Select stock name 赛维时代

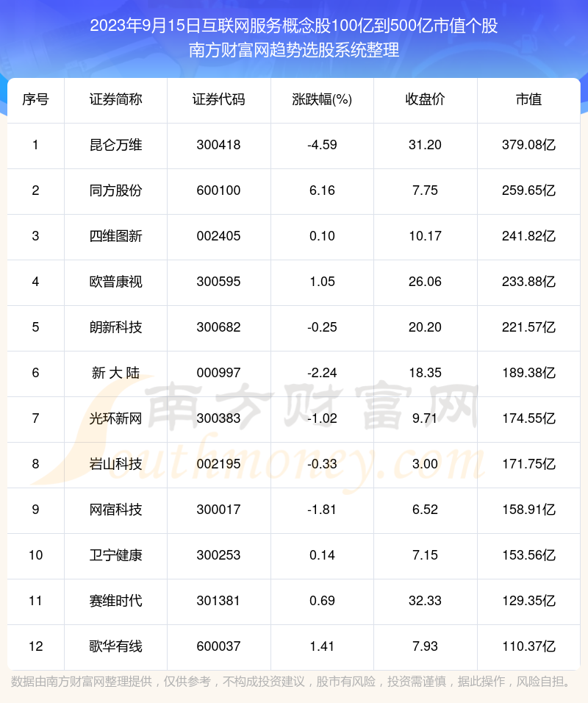115,601
